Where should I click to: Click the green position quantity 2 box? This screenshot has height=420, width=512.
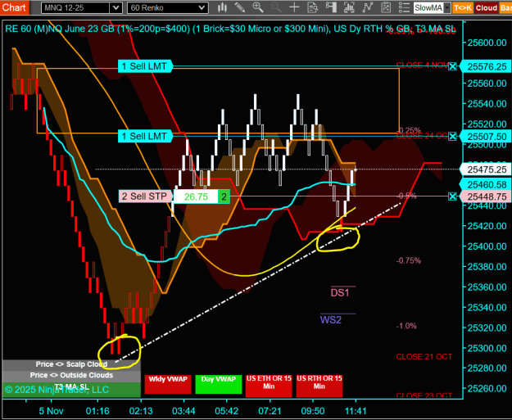click(224, 196)
